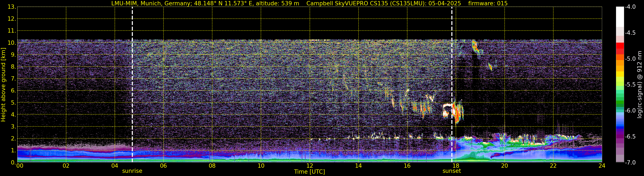Click the '20' time axis tick label
This screenshot has height=176, width=644.
[x=505, y=166]
